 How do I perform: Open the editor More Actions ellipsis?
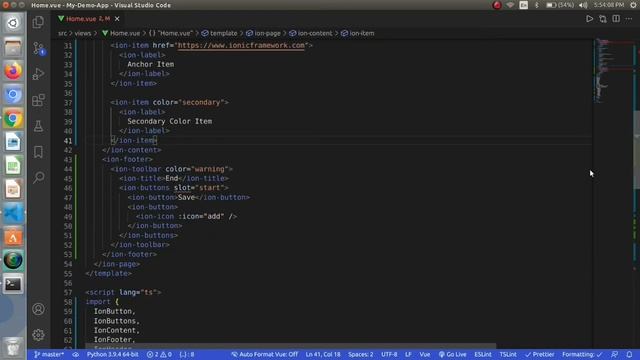[x=629, y=19]
